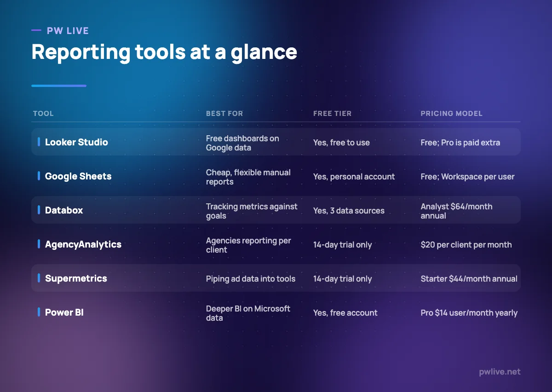Click 'Starter $44/month annual' cell
Screen dimensions: 552x392
469,279
